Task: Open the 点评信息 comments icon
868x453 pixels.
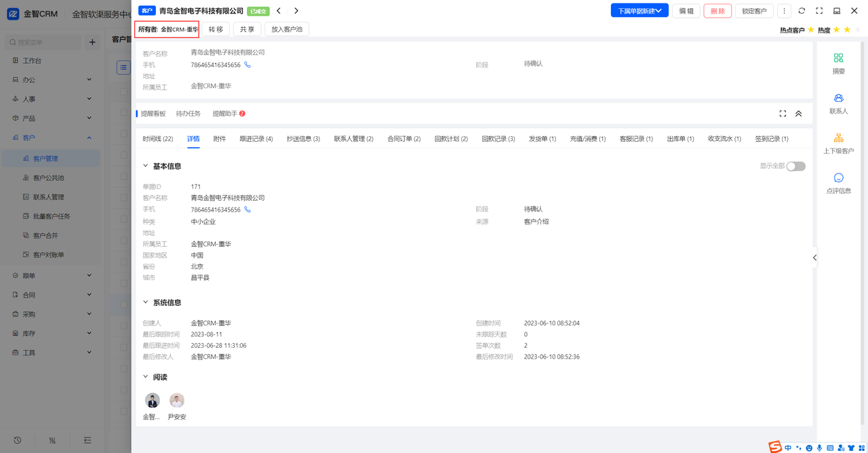Action: (x=839, y=178)
